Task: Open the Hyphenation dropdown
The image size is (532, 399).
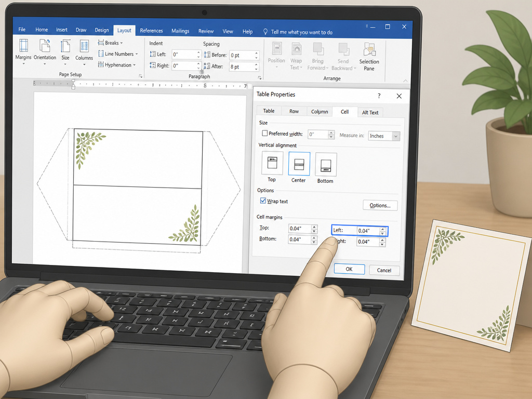Action: point(117,65)
